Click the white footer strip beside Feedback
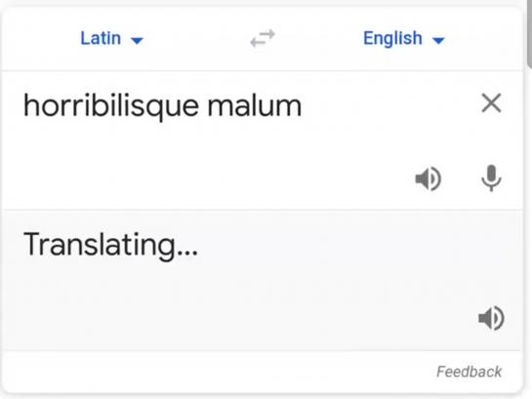 (x=217, y=372)
